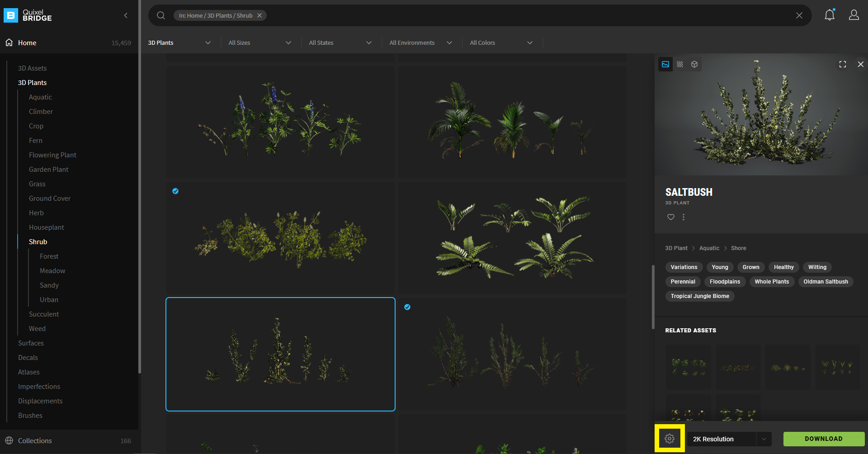Open the notifications bell
Viewport: 868px width, 454px height.
830,15
